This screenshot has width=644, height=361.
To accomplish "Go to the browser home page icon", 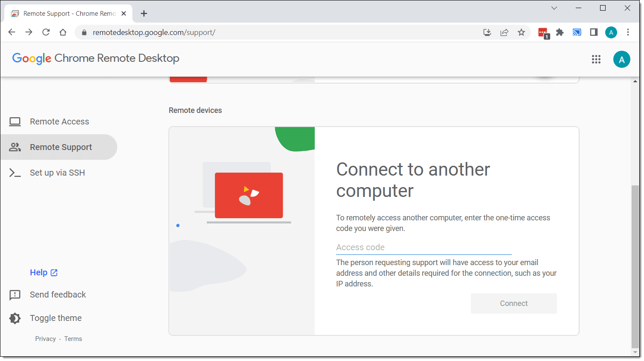I will coord(63,32).
